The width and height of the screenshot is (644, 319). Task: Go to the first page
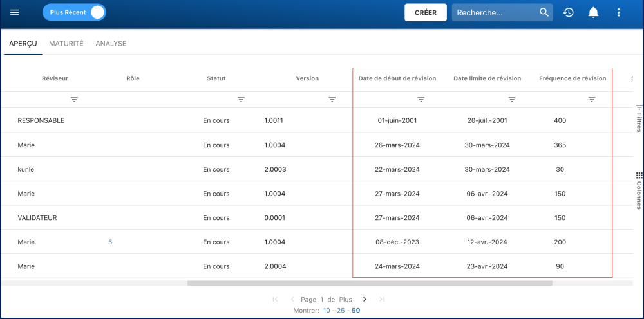[x=275, y=300]
